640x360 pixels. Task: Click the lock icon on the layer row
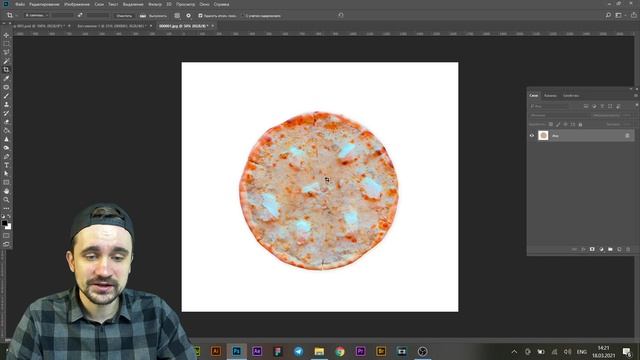point(627,136)
